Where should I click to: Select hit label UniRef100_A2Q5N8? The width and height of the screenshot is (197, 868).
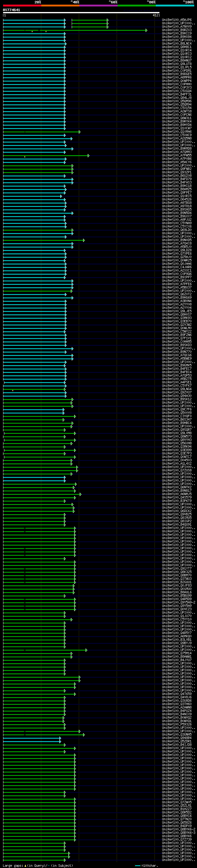[x=177, y=138]
